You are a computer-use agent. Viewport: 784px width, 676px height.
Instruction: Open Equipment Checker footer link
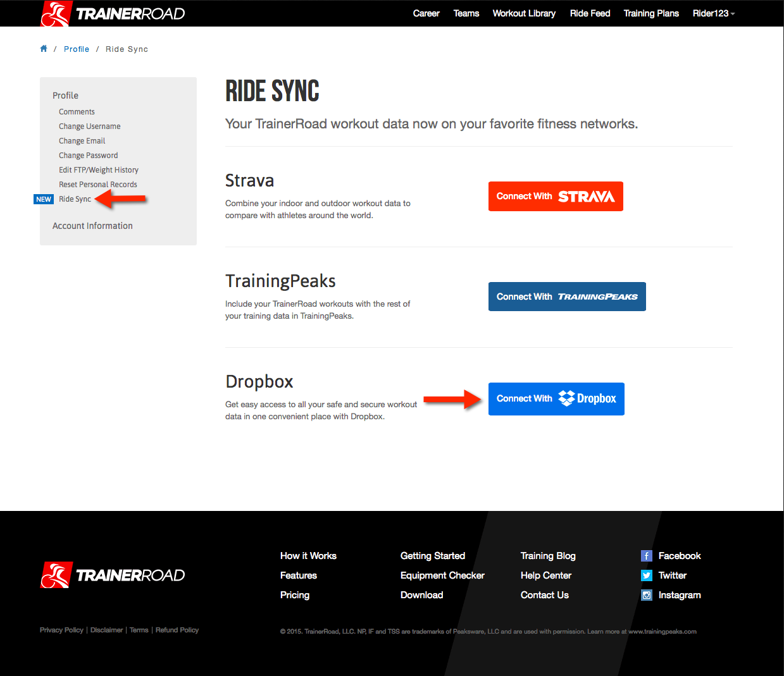coord(442,575)
